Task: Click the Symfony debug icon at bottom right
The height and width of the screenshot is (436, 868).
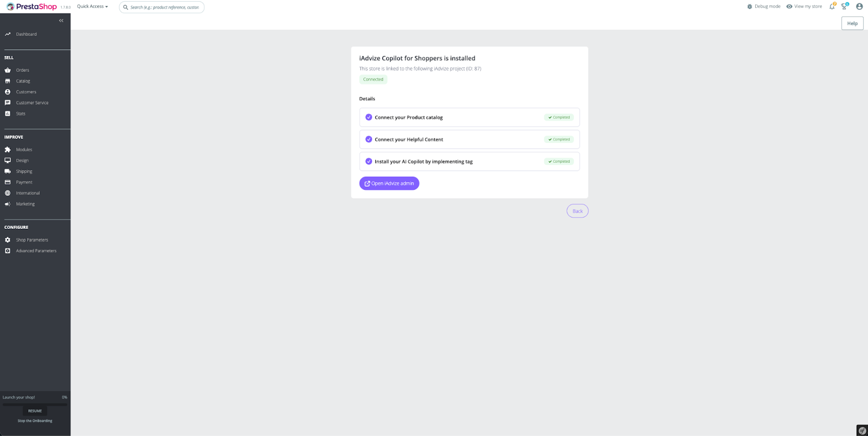Action: click(862, 431)
